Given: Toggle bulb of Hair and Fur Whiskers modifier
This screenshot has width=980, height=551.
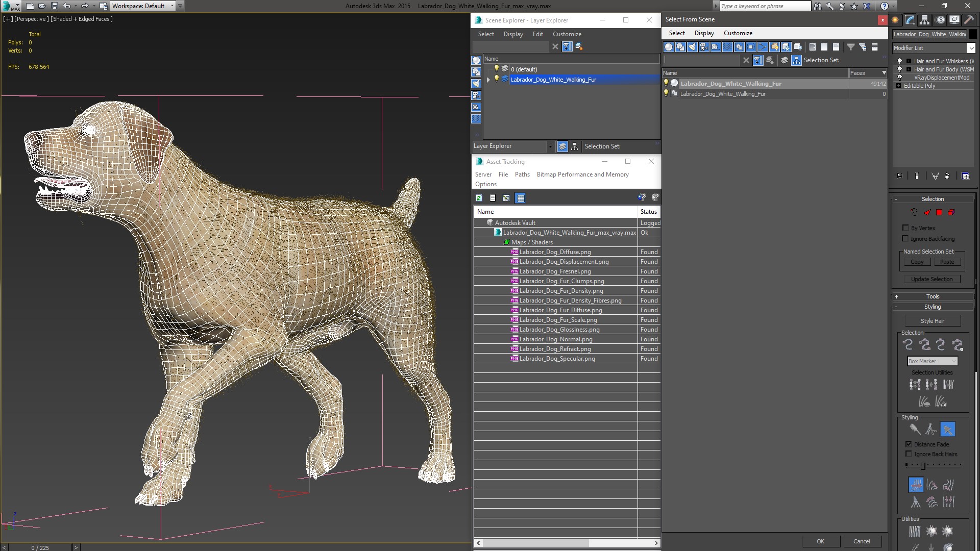Looking at the screenshot, I should point(900,61).
